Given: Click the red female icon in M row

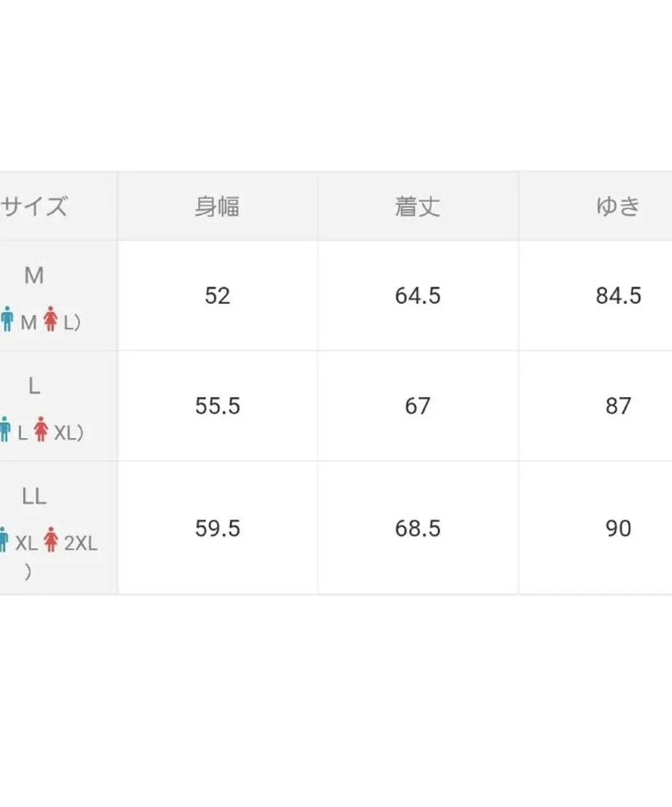Looking at the screenshot, I should point(50,319).
